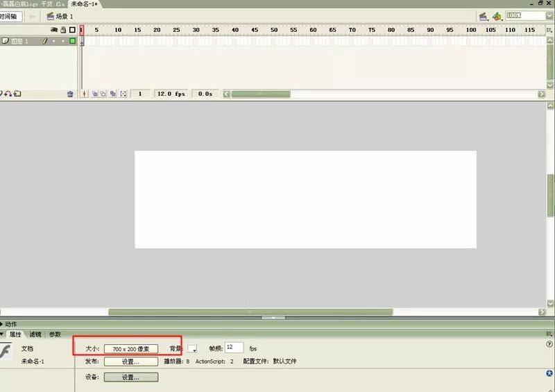Switch to the 滤镜 filters tab

click(35, 334)
